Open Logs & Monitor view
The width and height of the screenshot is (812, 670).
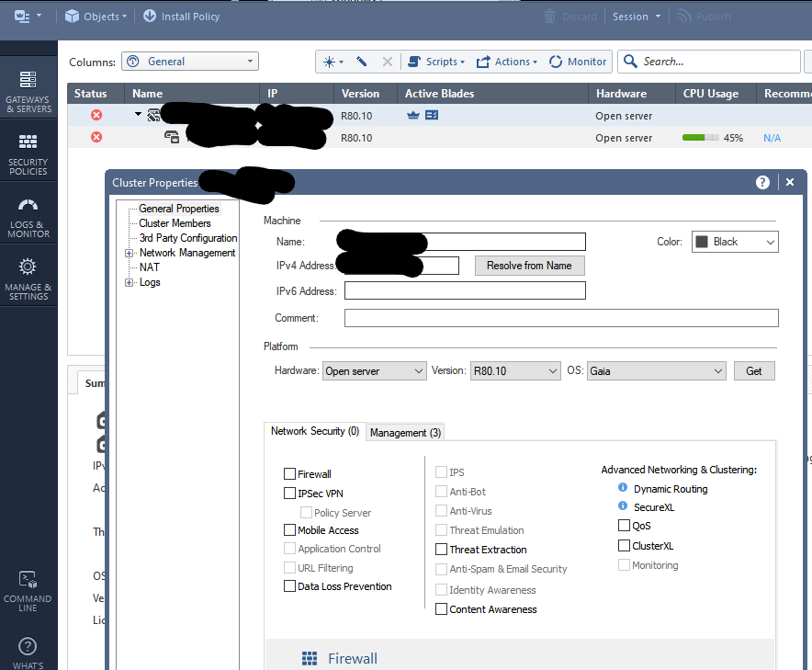28,217
